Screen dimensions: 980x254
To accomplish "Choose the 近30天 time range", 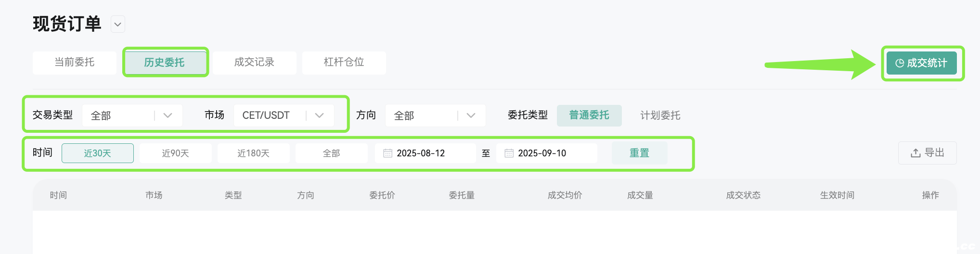I will [98, 153].
